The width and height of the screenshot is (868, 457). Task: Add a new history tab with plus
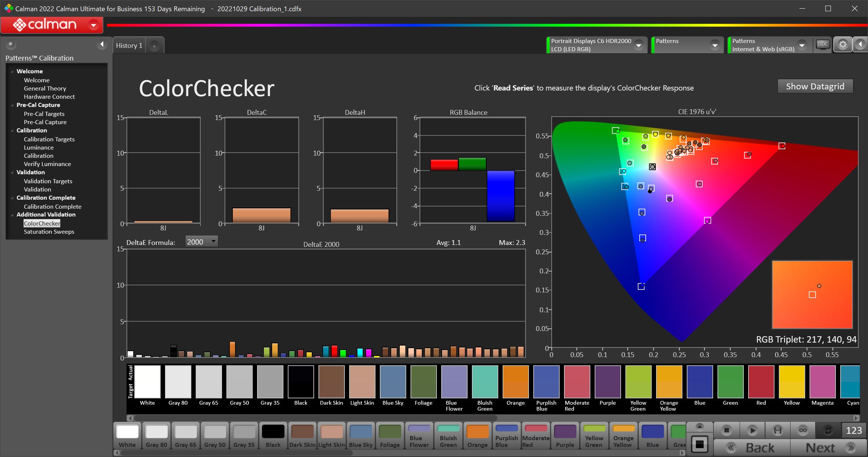tap(154, 46)
